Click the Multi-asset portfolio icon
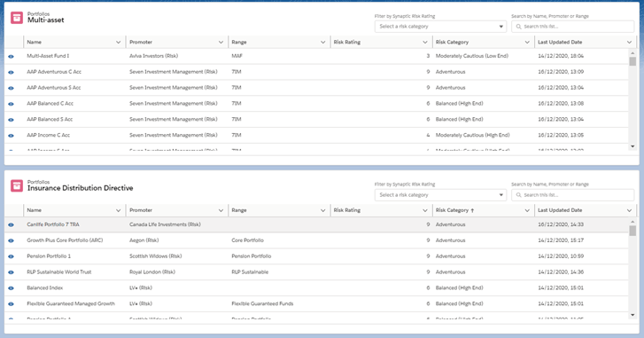644x338 pixels. pyautogui.click(x=17, y=18)
